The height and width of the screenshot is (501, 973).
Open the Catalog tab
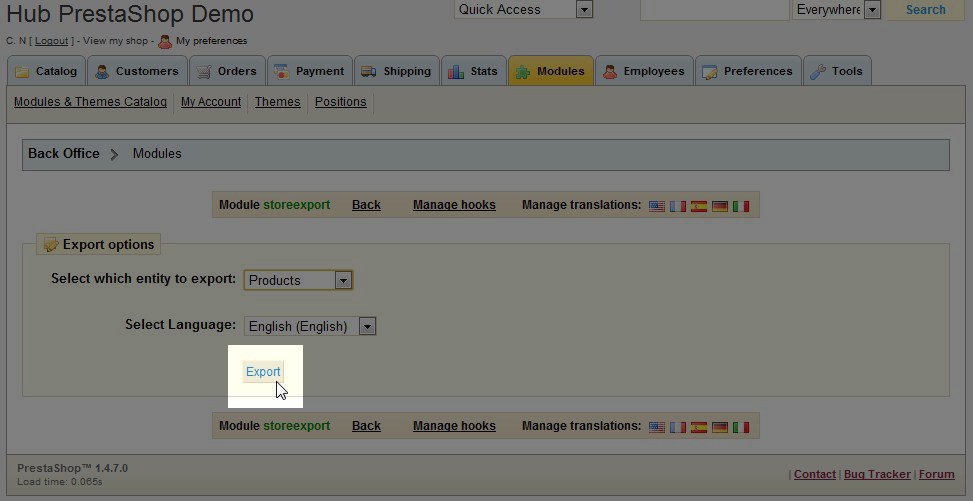point(46,71)
